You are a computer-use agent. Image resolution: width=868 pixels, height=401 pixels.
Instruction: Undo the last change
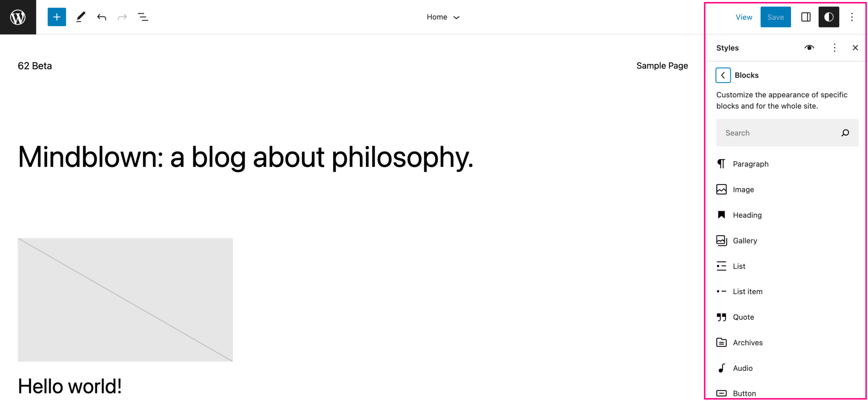[102, 17]
